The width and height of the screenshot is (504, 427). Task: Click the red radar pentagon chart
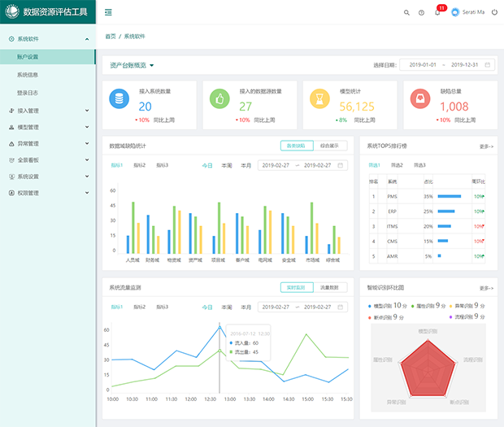coord(428,369)
